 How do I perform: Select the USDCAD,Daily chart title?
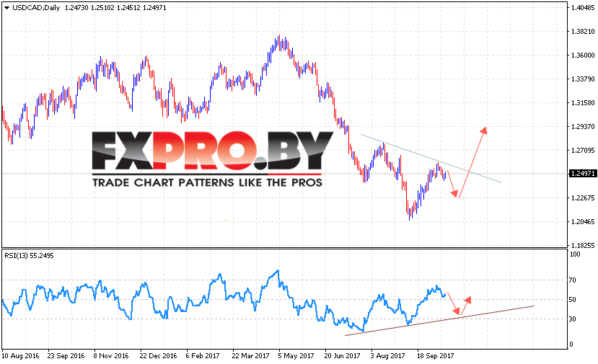[36, 8]
